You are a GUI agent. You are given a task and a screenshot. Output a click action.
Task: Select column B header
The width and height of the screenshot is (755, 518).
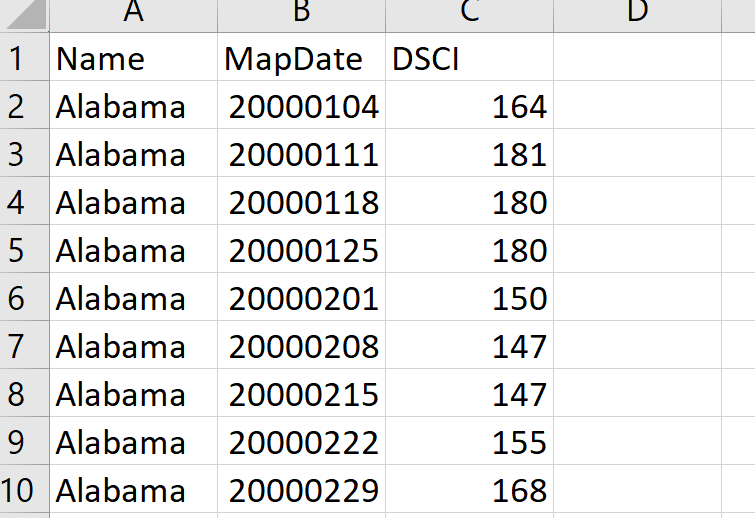[301, 13]
